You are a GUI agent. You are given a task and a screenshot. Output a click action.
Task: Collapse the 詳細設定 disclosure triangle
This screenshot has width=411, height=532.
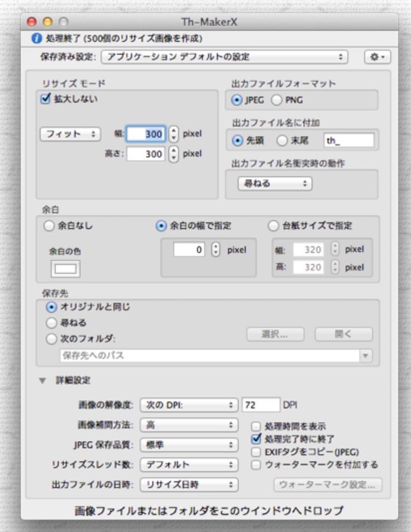[x=42, y=381]
